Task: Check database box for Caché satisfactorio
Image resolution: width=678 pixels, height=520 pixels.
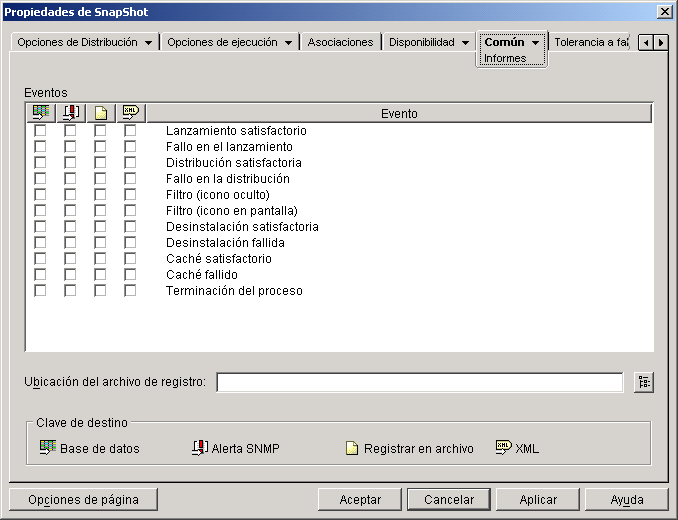Action: pyautogui.click(x=40, y=258)
